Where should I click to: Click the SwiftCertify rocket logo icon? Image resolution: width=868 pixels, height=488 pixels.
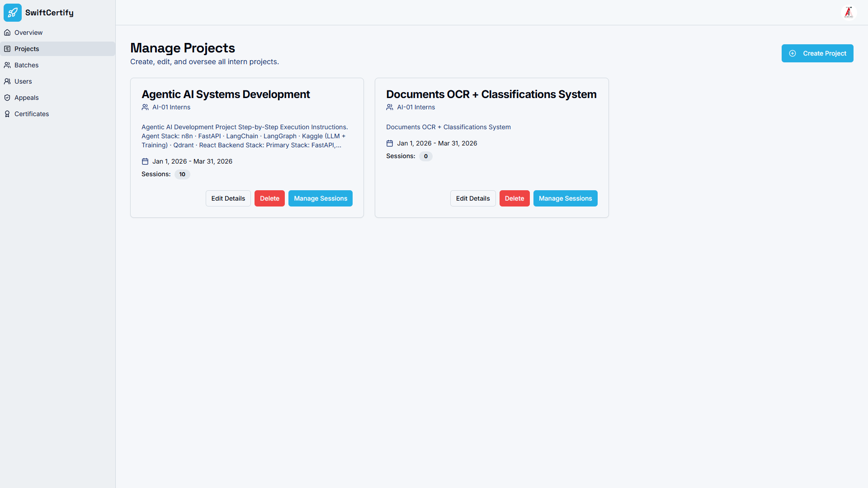[x=13, y=13]
